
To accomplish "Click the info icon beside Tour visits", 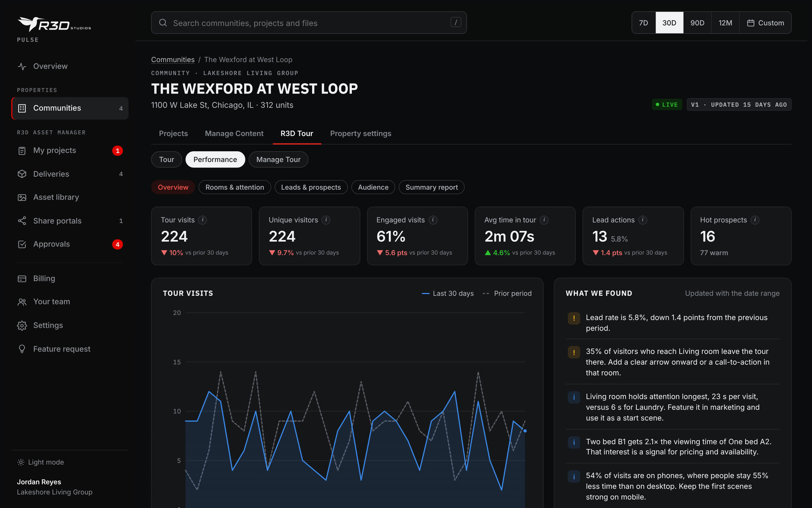I will click(x=203, y=220).
